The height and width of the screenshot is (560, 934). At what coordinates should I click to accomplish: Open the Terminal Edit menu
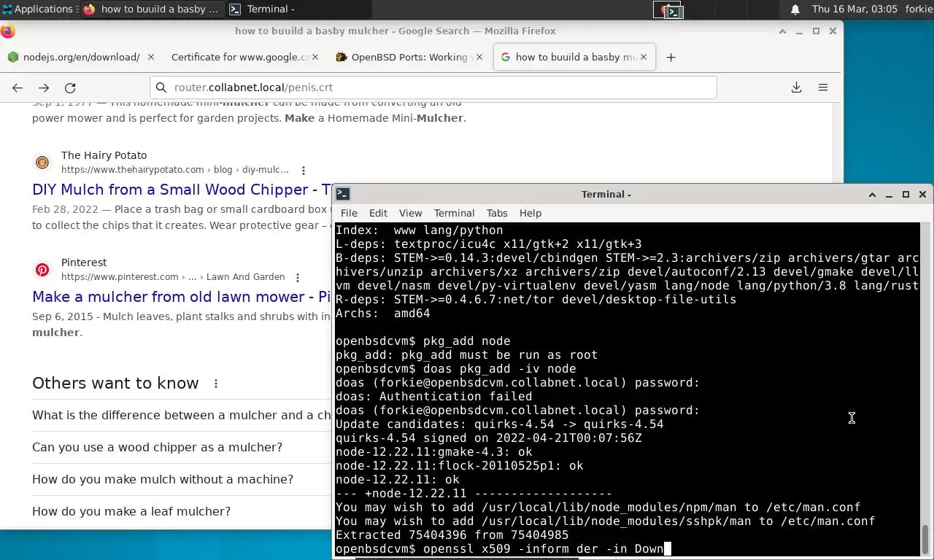click(x=378, y=213)
